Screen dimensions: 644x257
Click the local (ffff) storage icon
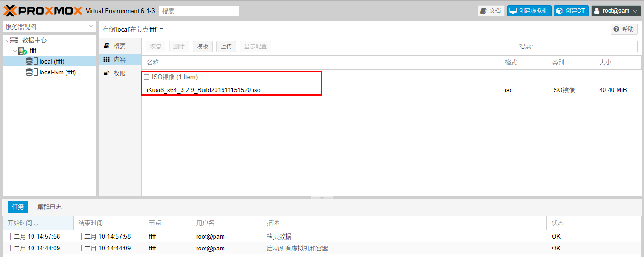(32, 61)
